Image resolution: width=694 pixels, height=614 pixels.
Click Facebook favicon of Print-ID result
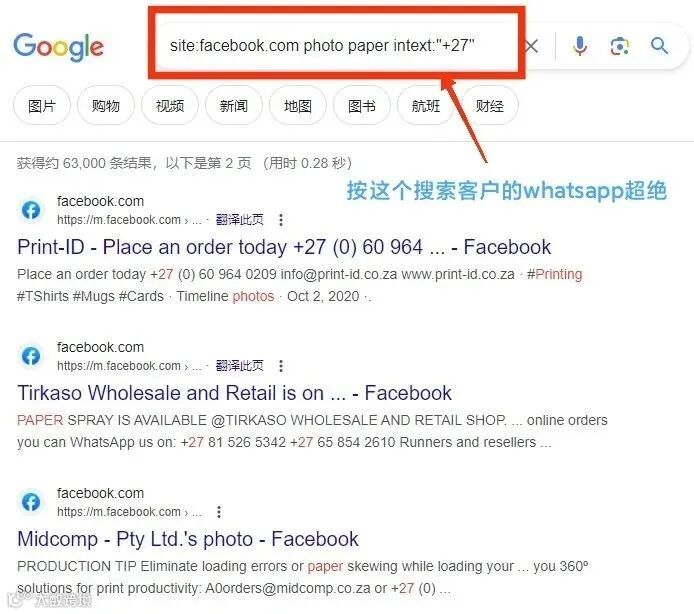tap(31, 210)
